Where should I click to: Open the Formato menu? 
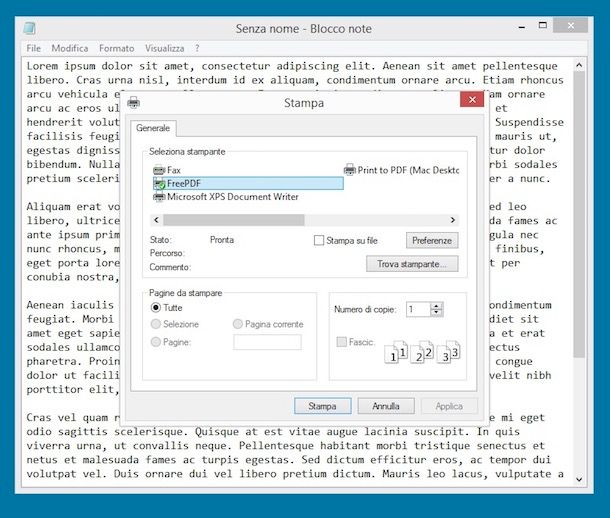tap(116, 48)
